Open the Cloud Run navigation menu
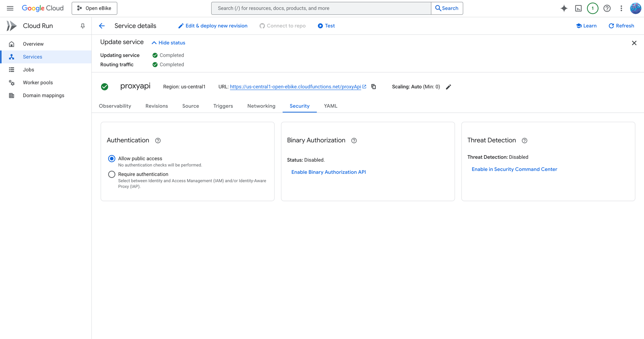The width and height of the screenshot is (644, 339). [10, 8]
